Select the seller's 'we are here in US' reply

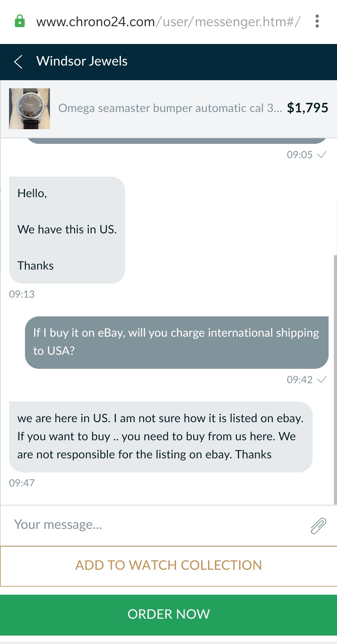coord(160,437)
